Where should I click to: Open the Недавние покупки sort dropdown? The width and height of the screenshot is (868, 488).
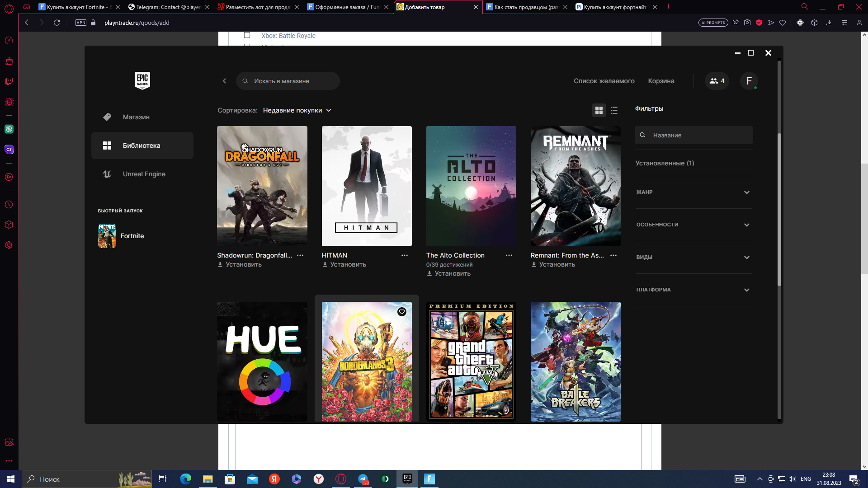coord(297,110)
